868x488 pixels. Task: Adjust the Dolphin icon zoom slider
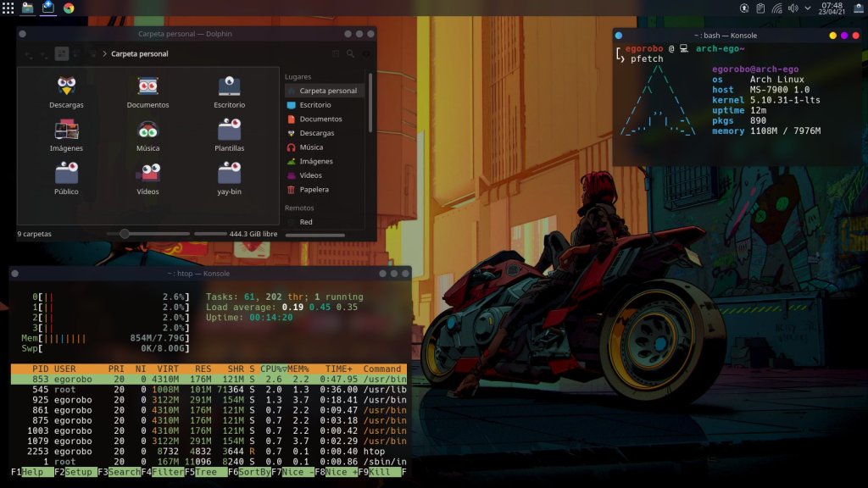pyautogui.click(x=125, y=234)
